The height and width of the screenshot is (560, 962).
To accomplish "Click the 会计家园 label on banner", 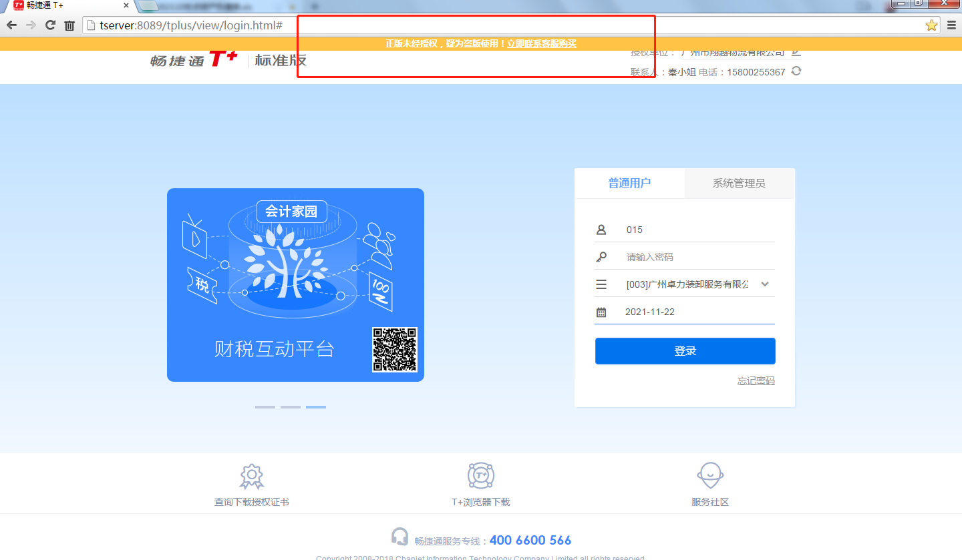I will pyautogui.click(x=292, y=212).
